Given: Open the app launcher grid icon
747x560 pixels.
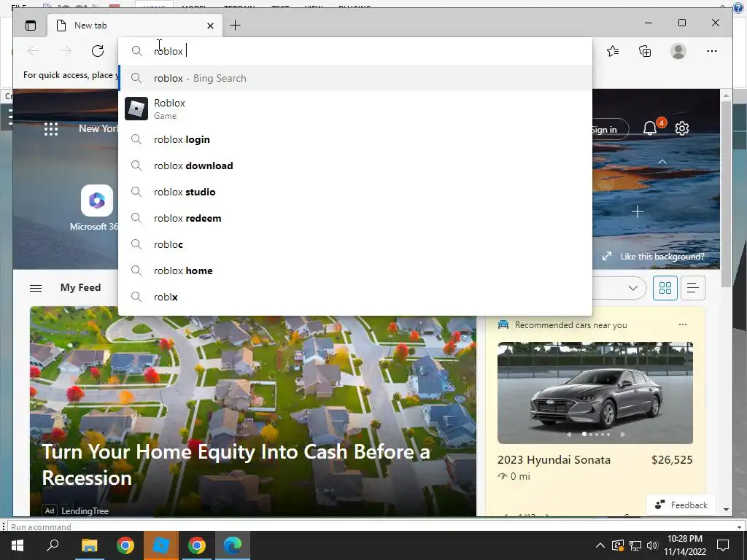Looking at the screenshot, I should [x=51, y=129].
